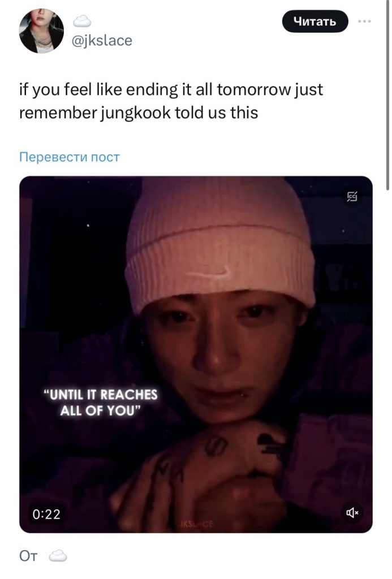
Task: Open the @jkslace handle link
Action: tap(101, 41)
